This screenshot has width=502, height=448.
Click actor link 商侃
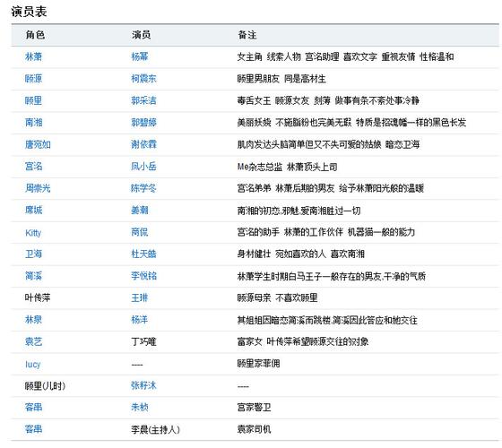click(140, 232)
